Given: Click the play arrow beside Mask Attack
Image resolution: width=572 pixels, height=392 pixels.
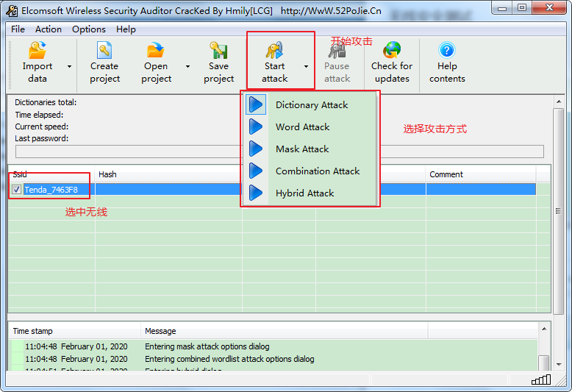Looking at the screenshot, I should point(256,149).
